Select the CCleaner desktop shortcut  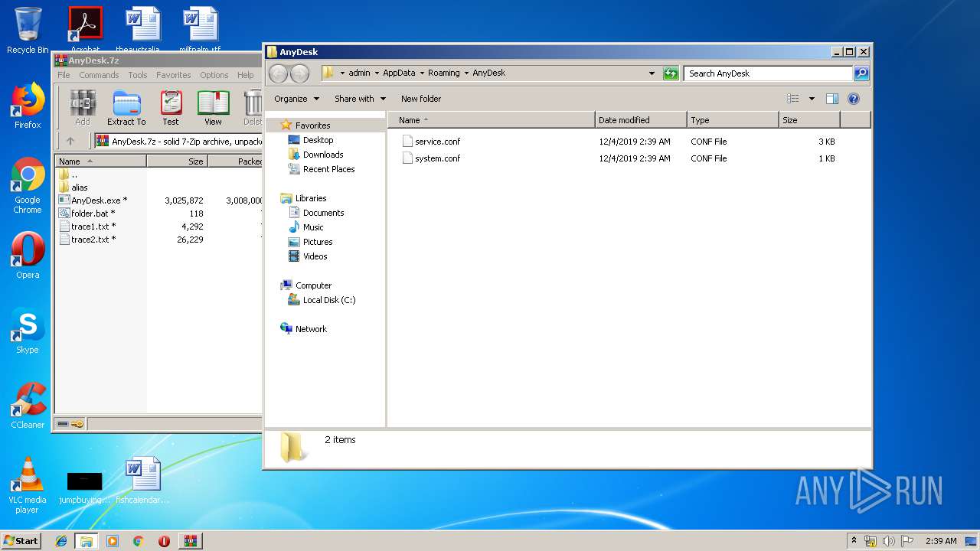(x=28, y=406)
